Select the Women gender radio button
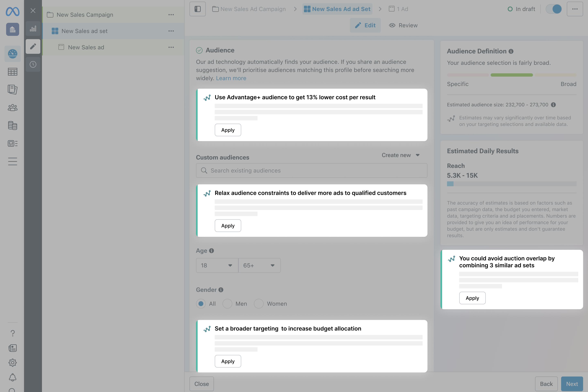Image resolution: width=588 pixels, height=392 pixels. (259, 304)
